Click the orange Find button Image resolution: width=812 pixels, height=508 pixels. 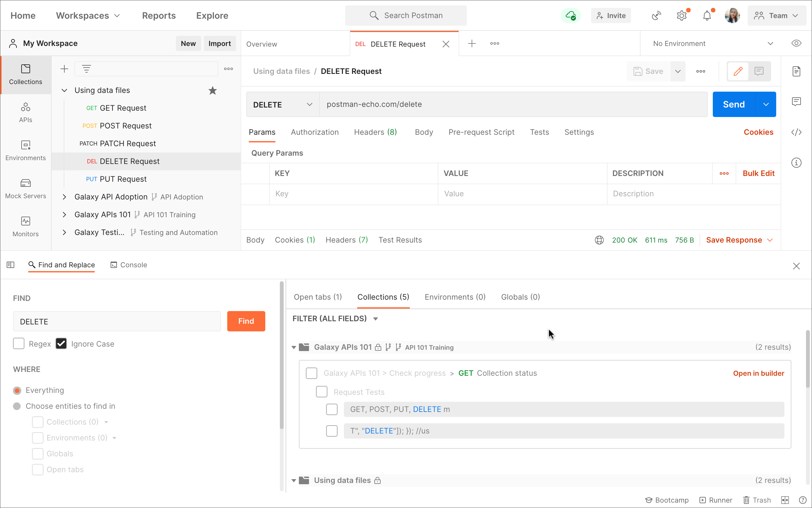246,321
